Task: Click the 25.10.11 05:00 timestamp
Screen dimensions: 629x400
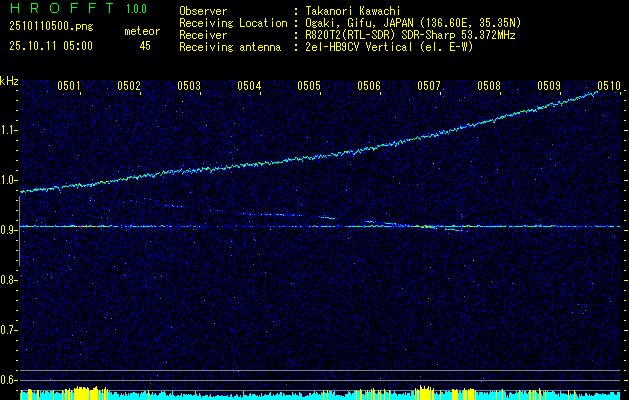Action: tap(50, 45)
